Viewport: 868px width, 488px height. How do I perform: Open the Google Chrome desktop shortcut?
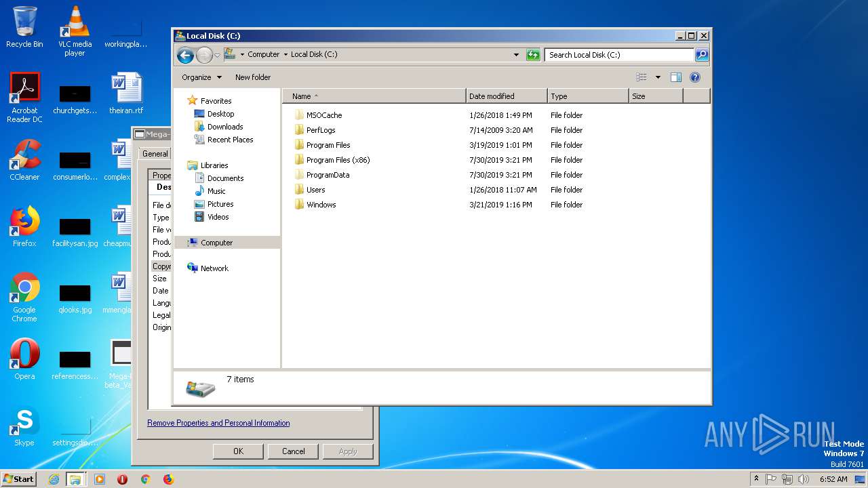pyautogui.click(x=24, y=297)
